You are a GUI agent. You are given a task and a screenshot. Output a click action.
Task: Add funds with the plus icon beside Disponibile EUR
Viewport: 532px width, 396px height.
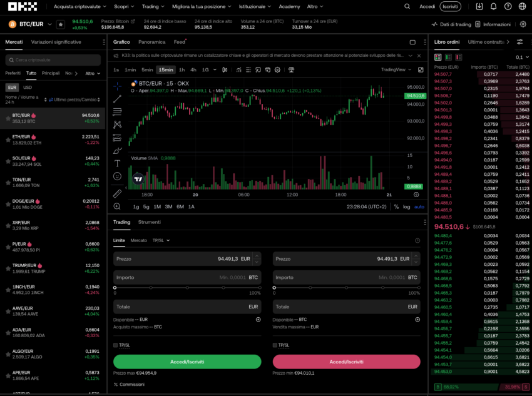(258, 320)
